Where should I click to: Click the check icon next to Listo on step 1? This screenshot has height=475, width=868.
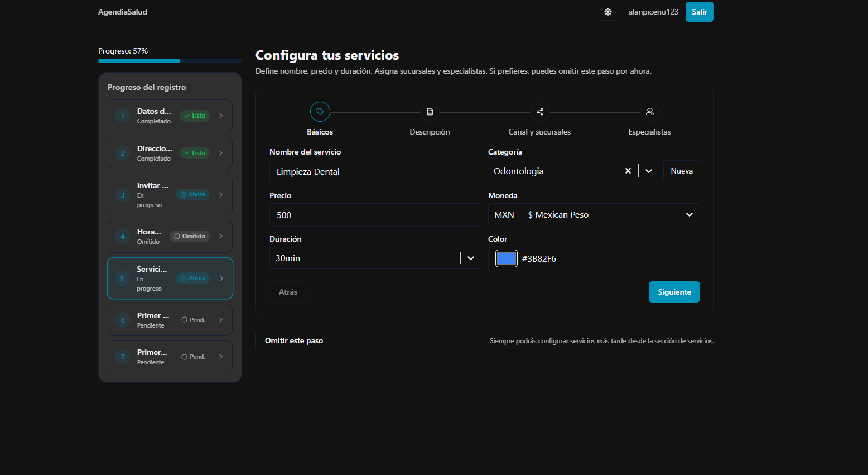pos(187,116)
